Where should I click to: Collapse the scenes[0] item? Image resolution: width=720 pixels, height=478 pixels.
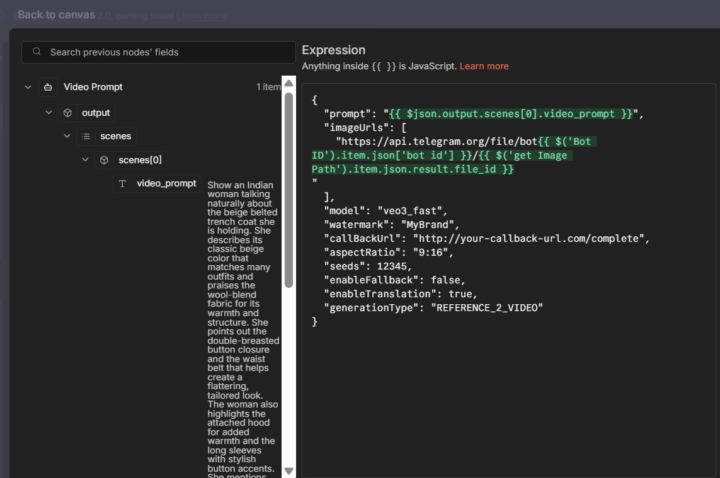pyautogui.click(x=85, y=160)
